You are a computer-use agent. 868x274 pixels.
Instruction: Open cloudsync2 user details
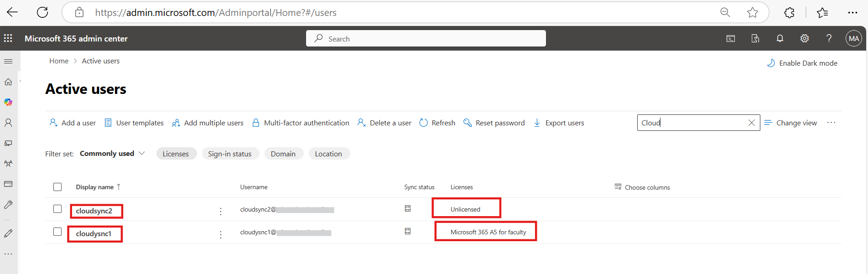coord(94,211)
